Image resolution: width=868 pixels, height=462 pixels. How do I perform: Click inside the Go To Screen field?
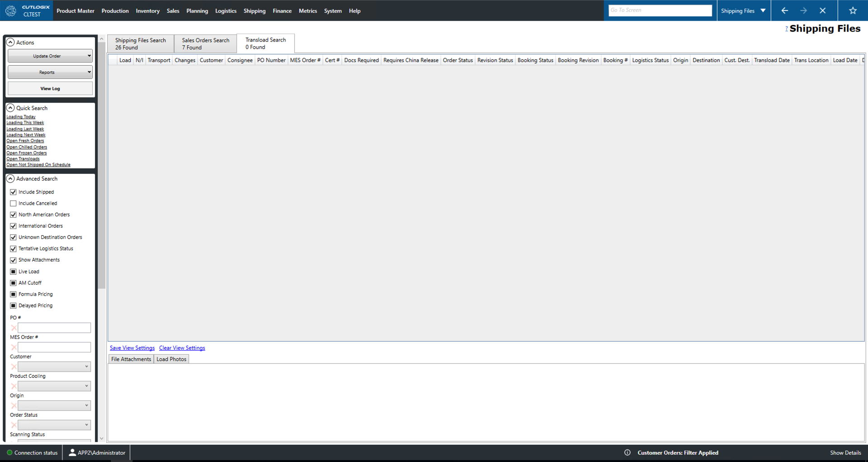[660, 10]
